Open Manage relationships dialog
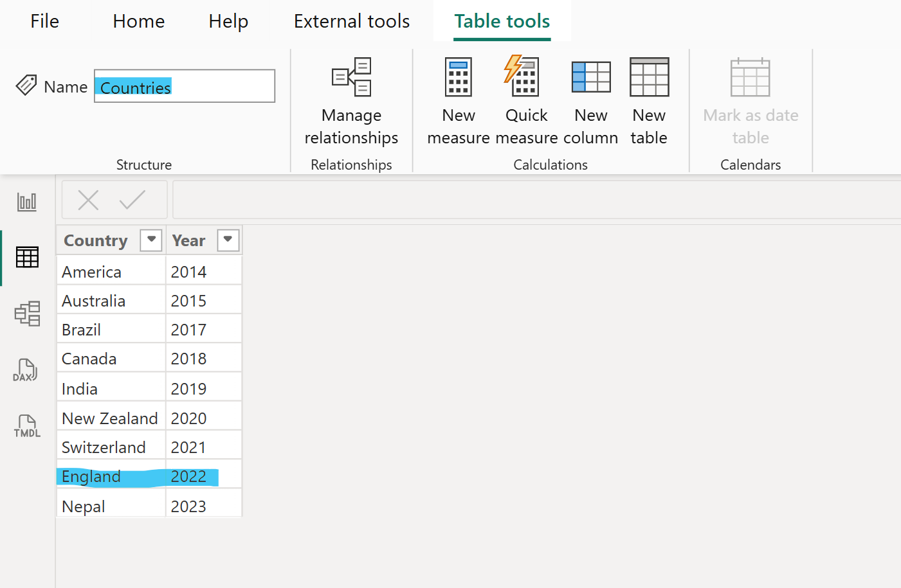 click(x=351, y=102)
